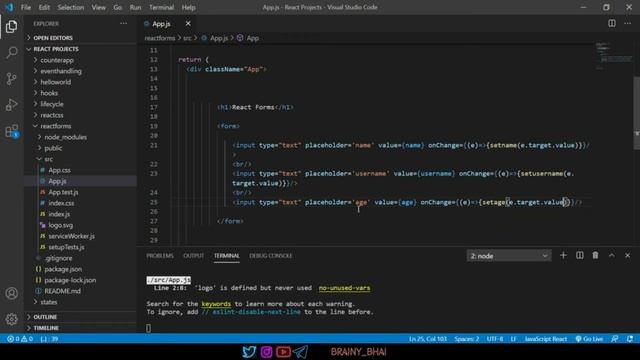Image resolution: width=640 pixels, height=360 pixels.
Task: Switch to the Problems panel tab
Action: coord(160,256)
